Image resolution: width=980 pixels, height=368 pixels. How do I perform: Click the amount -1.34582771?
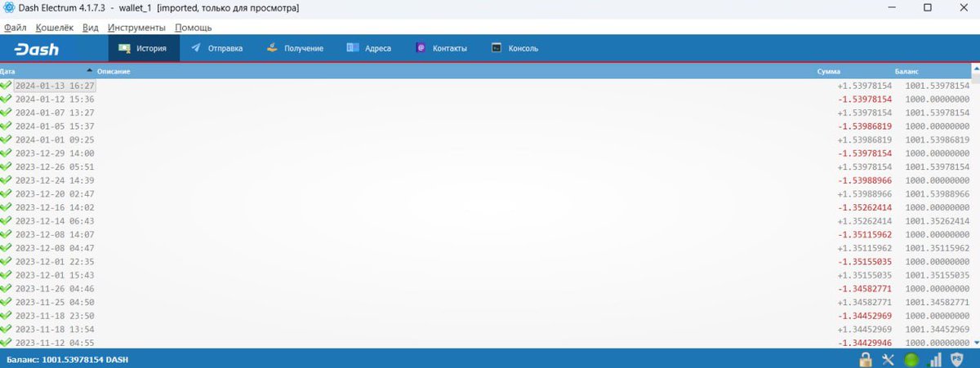[865, 289]
